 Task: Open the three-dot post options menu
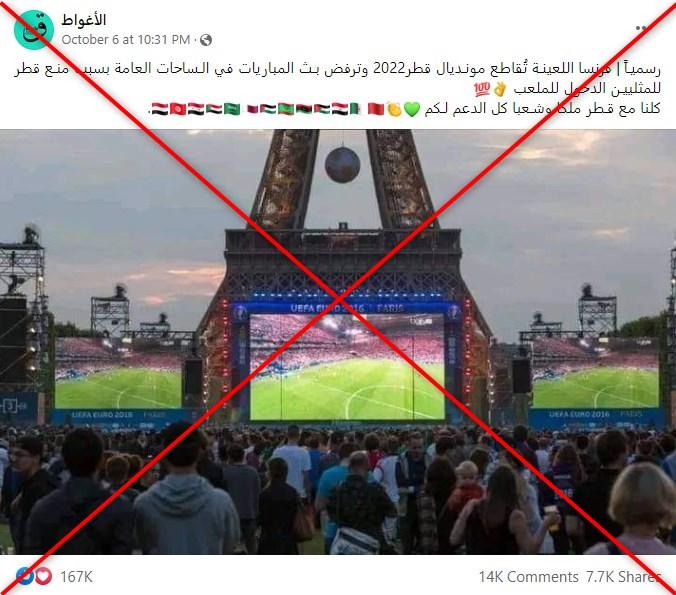click(x=641, y=28)
